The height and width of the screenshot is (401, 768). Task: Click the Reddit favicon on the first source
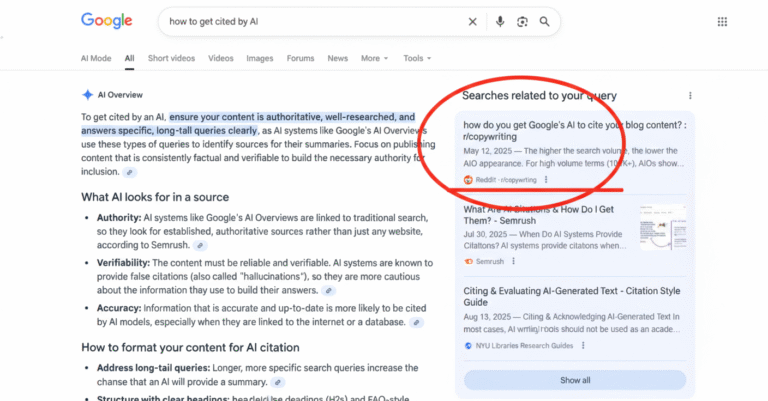468,180
